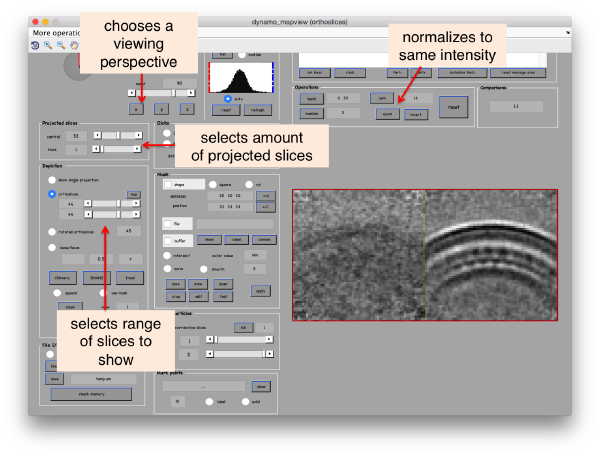Click the first orthoslices range slider
Viewport: 600px width, 456px height.
click(x=112, y=204)
